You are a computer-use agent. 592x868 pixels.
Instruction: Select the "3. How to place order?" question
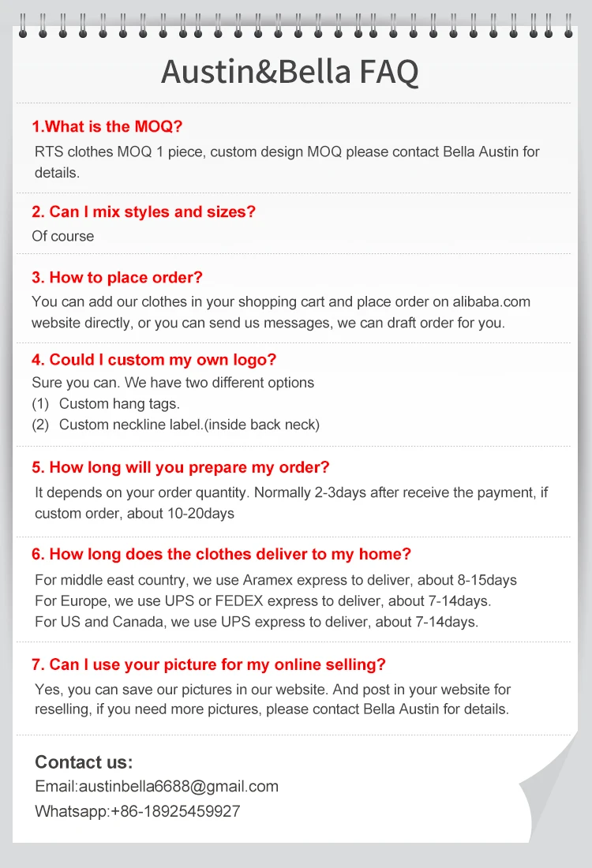click(117, 277)
